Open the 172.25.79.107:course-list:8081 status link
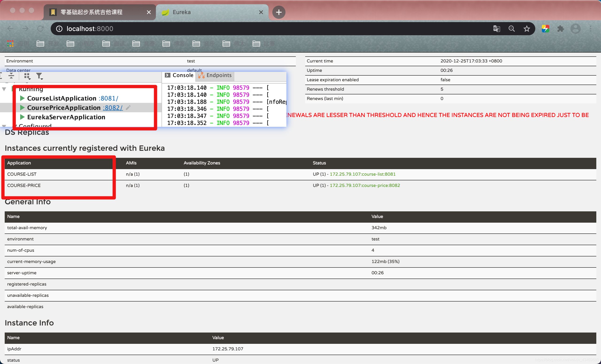 click(x=362, y=174)
